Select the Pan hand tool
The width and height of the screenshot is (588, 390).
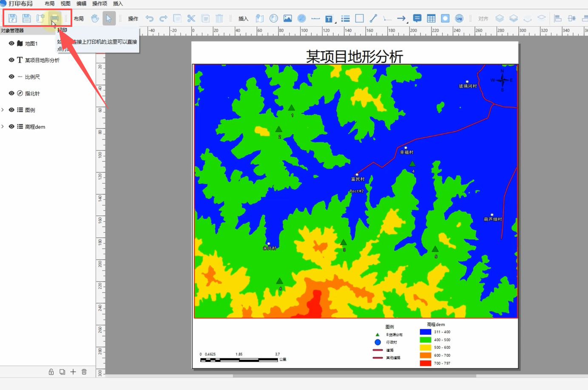95,18
